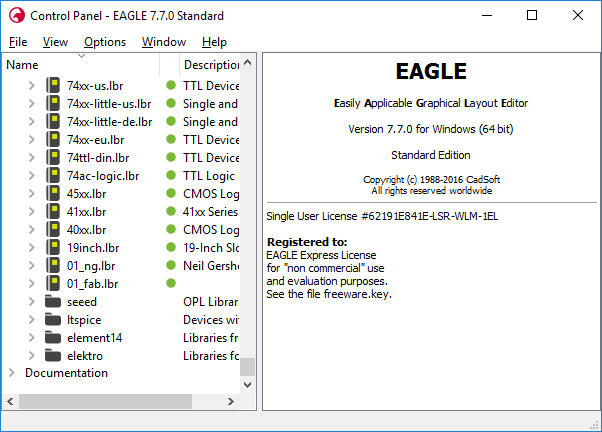Toggle green in-use dot for 01_ng.lbr
The height and width of the screenshot is (432, 602).
coord(171,266)
